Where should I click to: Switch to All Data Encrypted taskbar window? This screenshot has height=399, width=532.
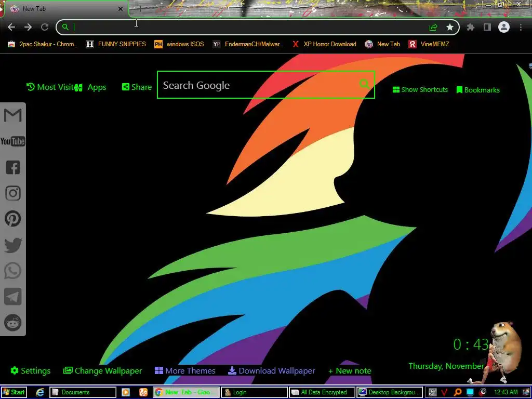point(322,392)
